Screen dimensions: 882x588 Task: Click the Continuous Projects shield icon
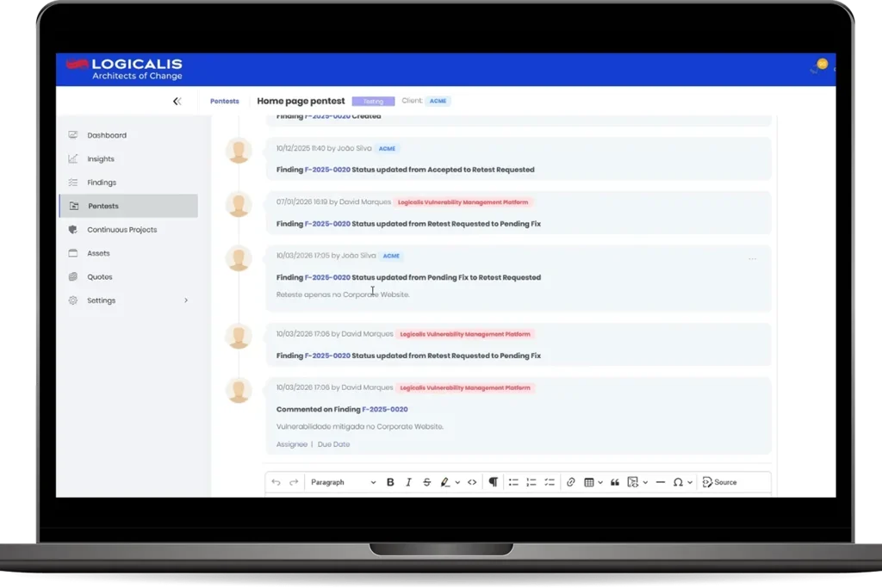[x=73, y=229]
